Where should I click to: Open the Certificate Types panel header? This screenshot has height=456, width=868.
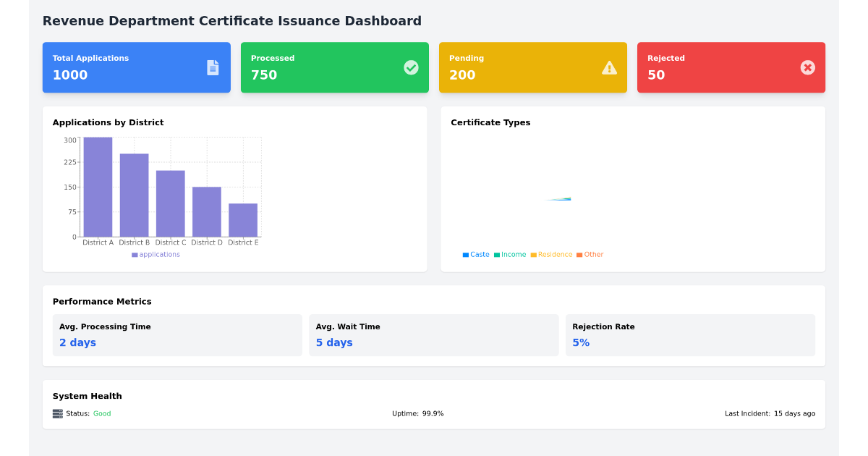click(x=491, y=122)
